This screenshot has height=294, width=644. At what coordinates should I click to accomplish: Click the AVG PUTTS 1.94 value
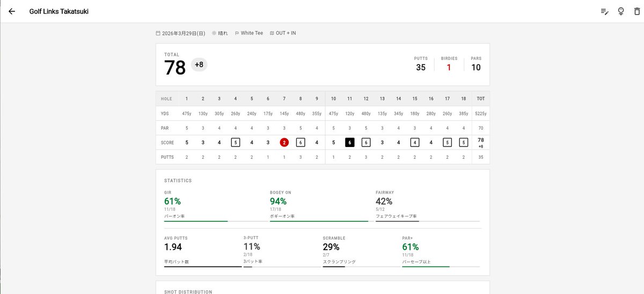coord(173,247)
